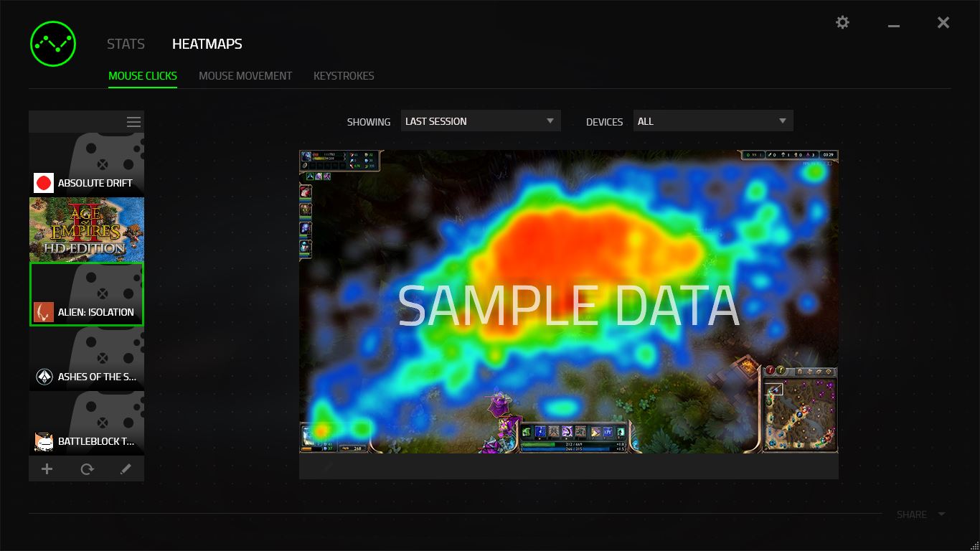Choose Age of Empires II HD thumbnail

coord(86,230)
